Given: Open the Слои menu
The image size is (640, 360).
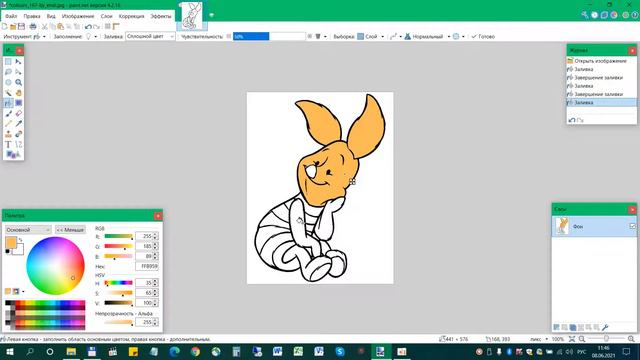Looking at the screenshot, I should (107, 16).
